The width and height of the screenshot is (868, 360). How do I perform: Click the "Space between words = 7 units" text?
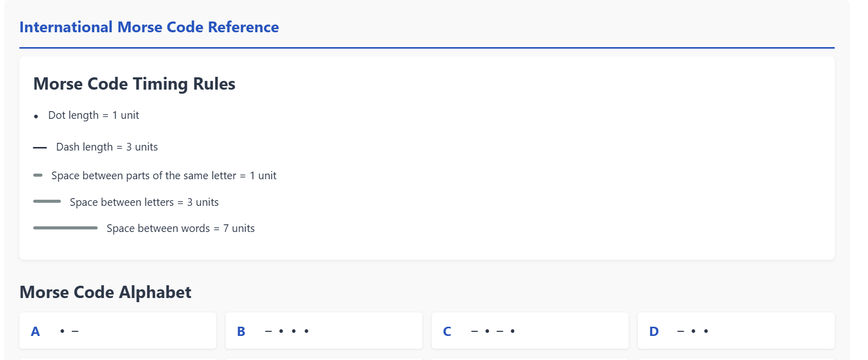[181, 228]
